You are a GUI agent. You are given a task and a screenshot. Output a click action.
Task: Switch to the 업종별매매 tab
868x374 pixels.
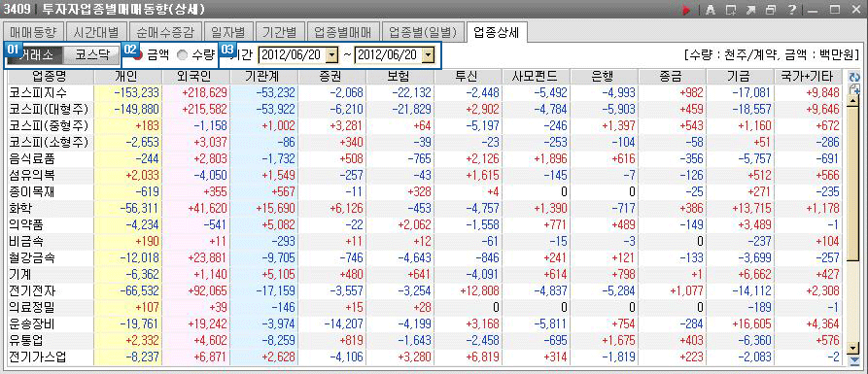[x=343, y=31]
